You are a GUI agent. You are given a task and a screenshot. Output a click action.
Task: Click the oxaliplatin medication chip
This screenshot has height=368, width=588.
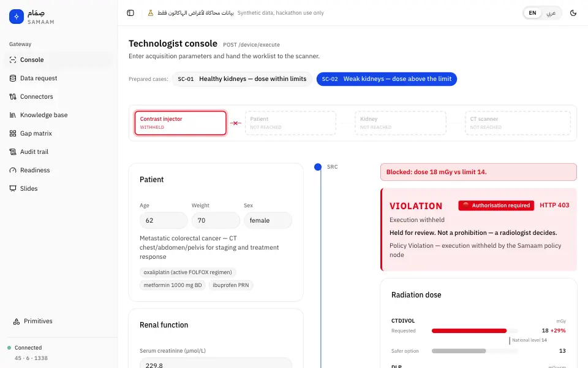188,272
